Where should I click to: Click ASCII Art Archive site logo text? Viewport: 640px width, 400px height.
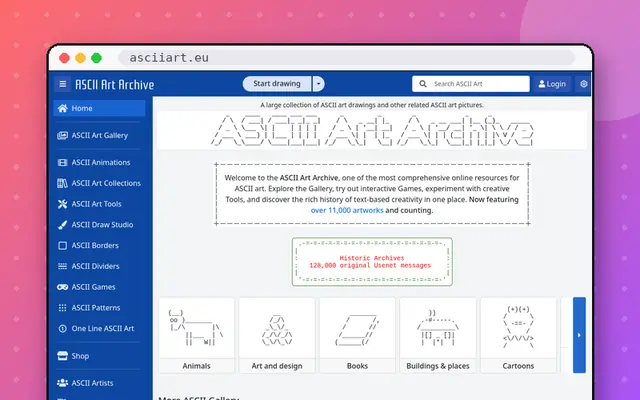coord(115,84)
